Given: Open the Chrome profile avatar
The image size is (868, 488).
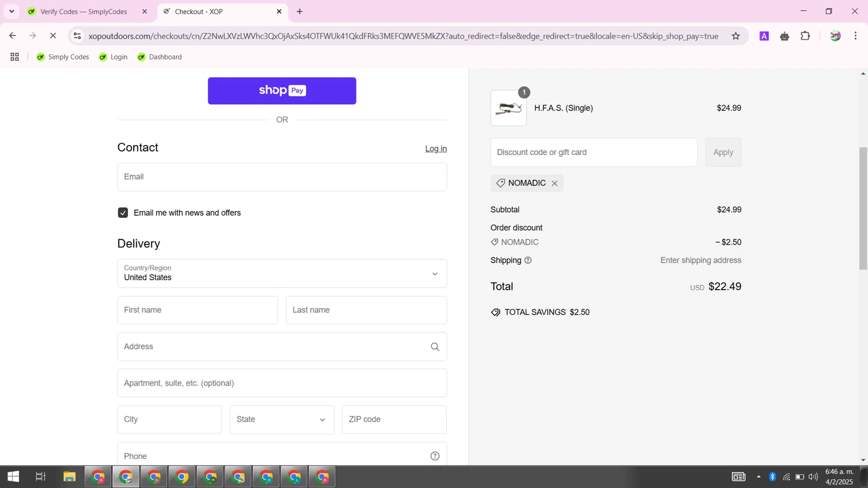Looking at the screenshot, I should [835, 36].
